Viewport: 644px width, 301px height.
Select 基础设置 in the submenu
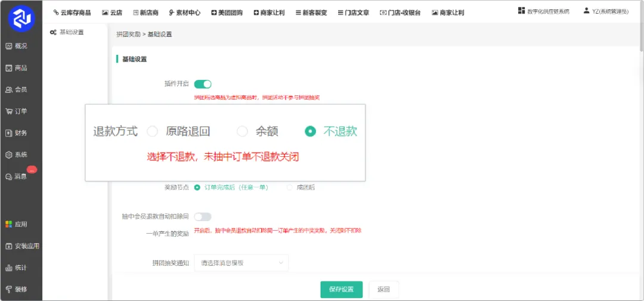(72, 32)
